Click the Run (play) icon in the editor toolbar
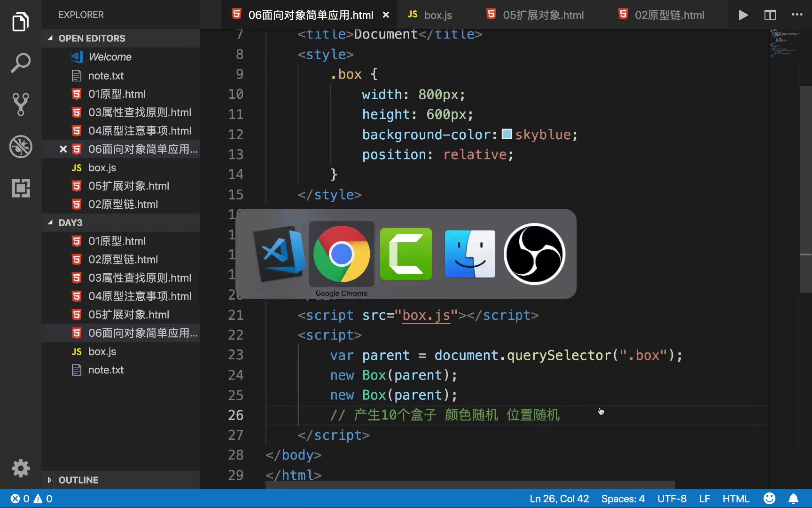The width and height of the screenshot is (812, 508). tap(743, 15)
